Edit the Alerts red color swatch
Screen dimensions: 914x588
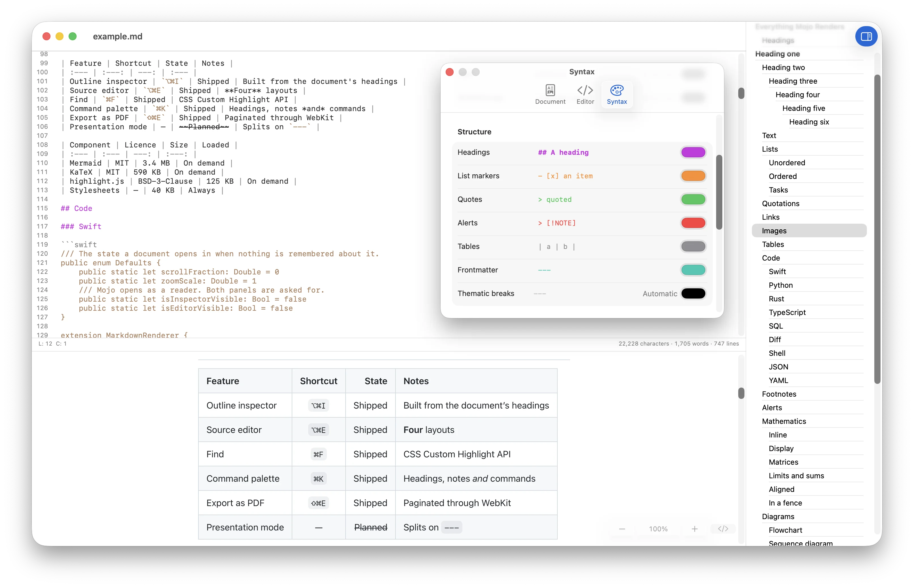click(693, 223)
